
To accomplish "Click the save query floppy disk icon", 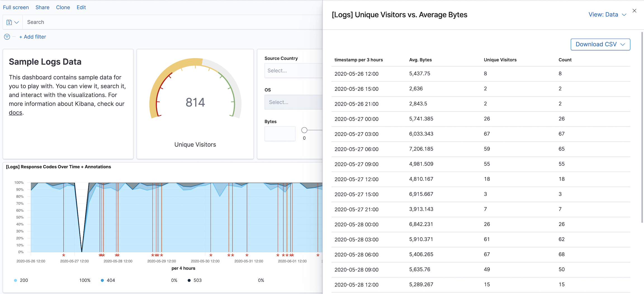I will coord(9,22).
